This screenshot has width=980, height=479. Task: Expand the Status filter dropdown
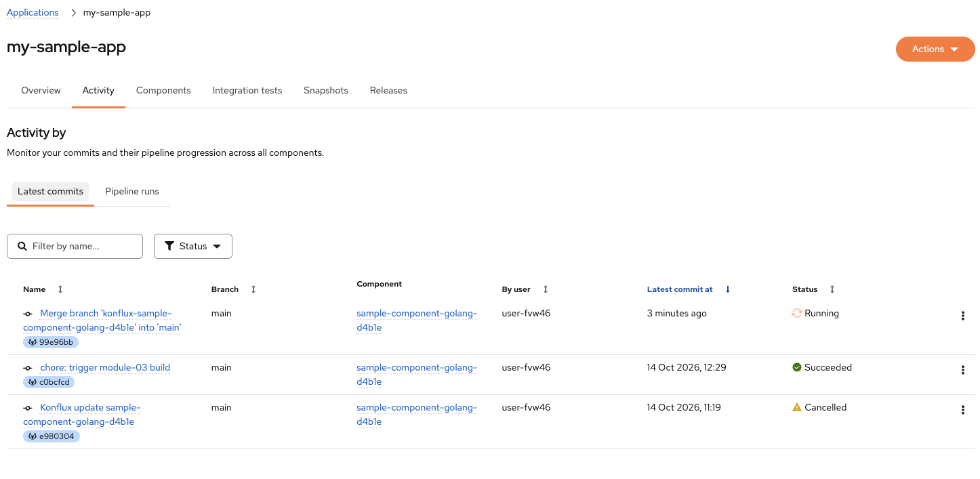click(193, 246)
